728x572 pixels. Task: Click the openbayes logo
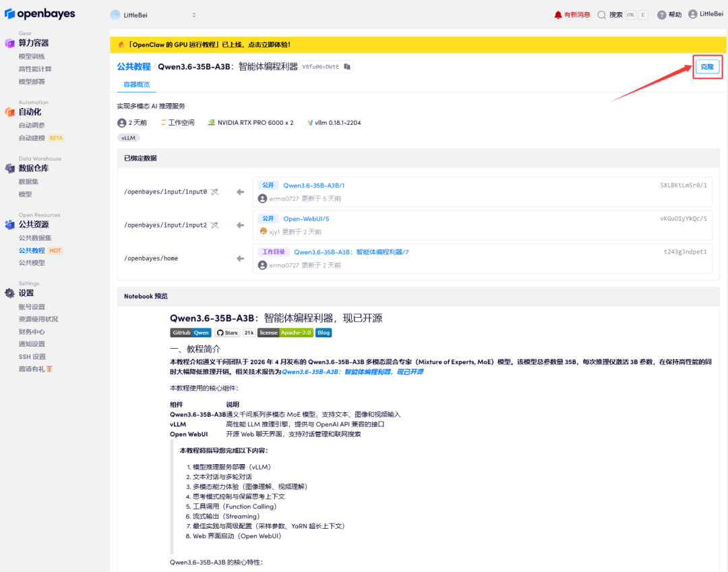tap(40, 14)
